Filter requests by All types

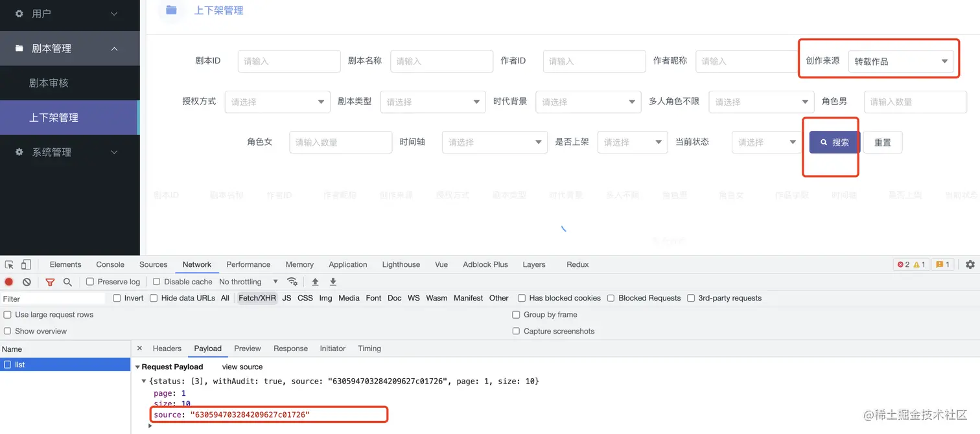(225, 298)
